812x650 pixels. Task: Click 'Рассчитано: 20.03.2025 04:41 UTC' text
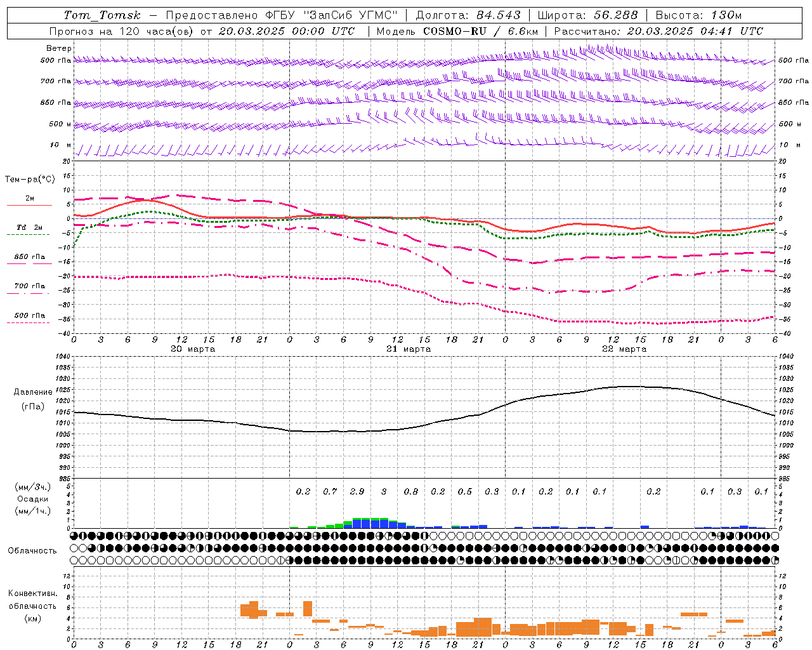658,31
